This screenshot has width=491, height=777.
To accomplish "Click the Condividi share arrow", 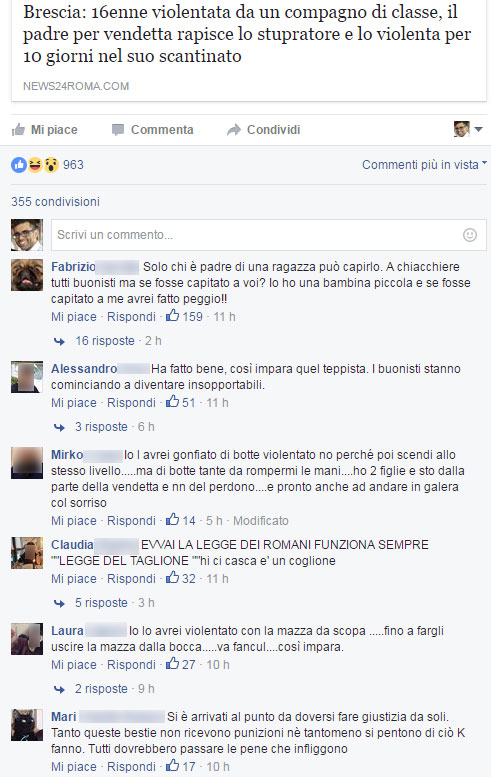I will (x=233, y=130).
